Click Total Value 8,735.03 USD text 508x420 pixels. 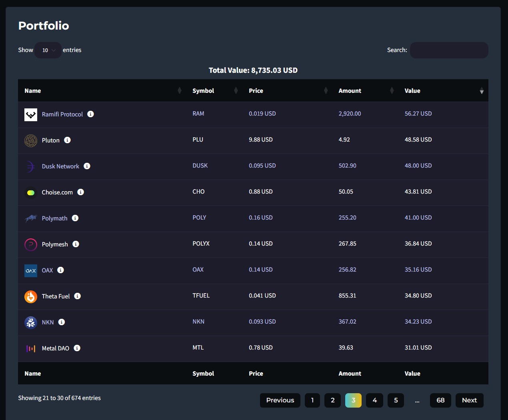pos(253,70)
